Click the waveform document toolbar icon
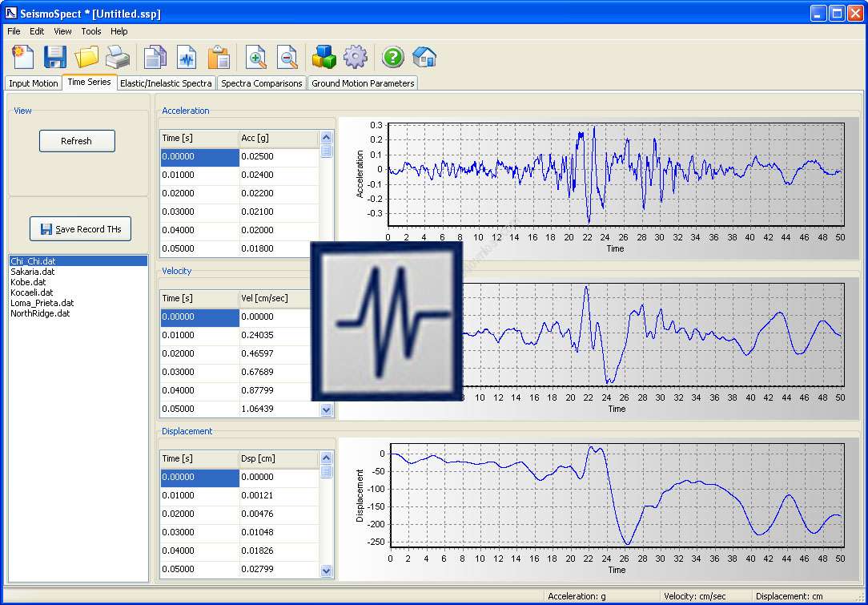Screen dimensions: 868x605 click(187, 57)
